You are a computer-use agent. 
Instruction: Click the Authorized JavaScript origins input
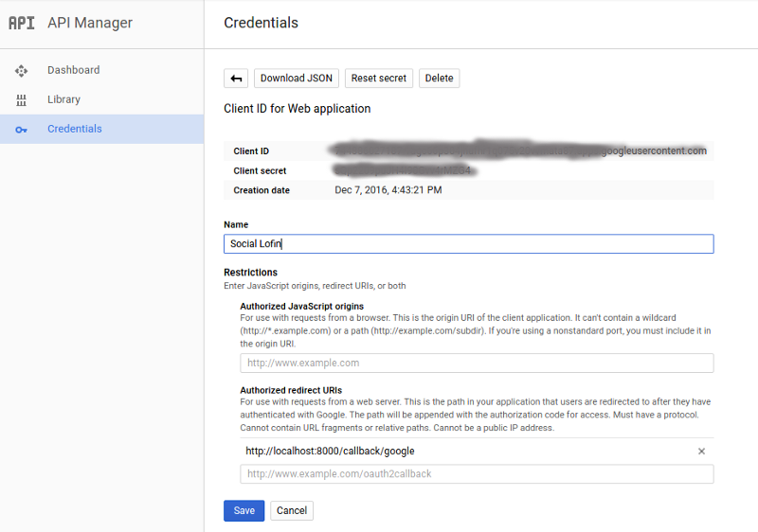pyautogui.click(x=477, y=363)
